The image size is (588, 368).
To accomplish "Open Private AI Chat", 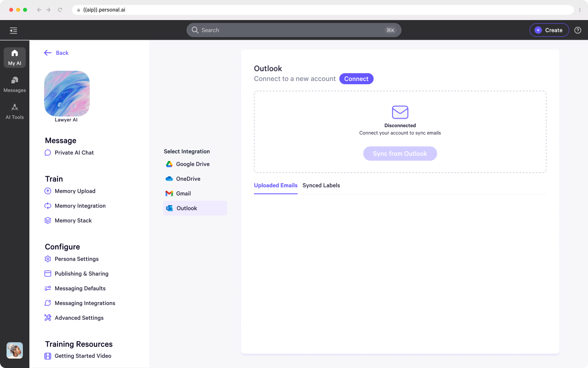I will coord(69,153).
